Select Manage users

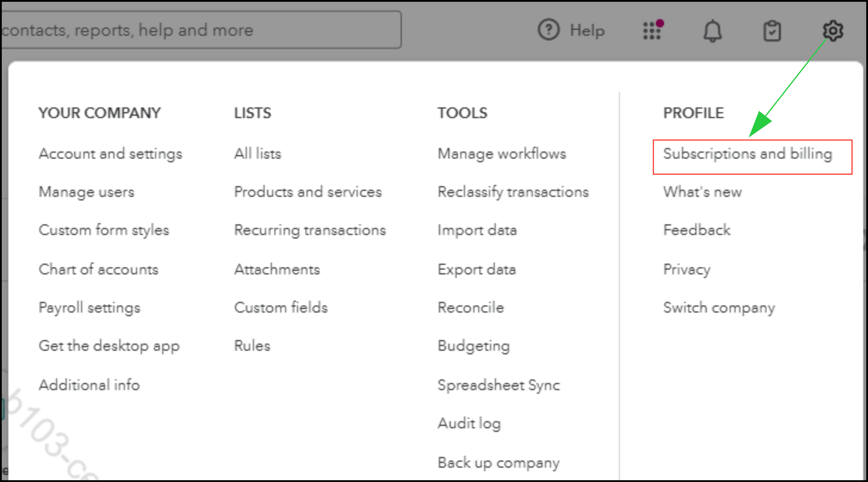(x=87, y=192)
